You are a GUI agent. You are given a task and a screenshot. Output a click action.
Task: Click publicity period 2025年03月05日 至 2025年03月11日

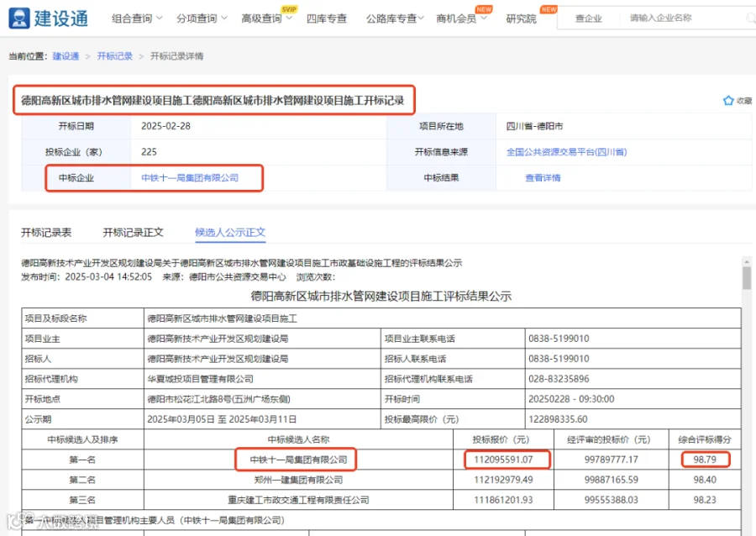[x=222, y=419]
